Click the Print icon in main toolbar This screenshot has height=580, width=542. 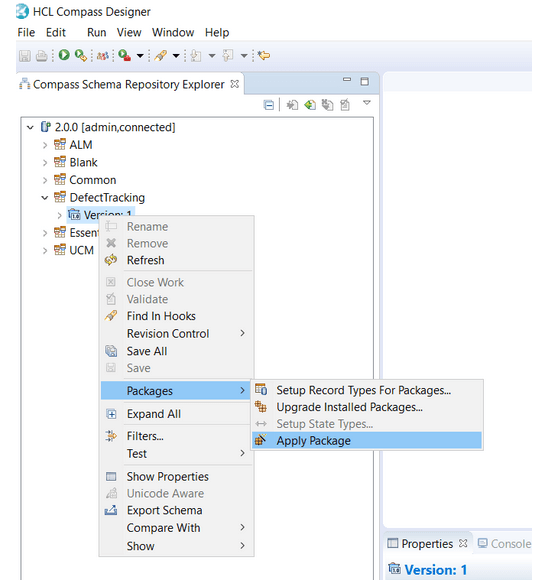click(x=41, y=56)
